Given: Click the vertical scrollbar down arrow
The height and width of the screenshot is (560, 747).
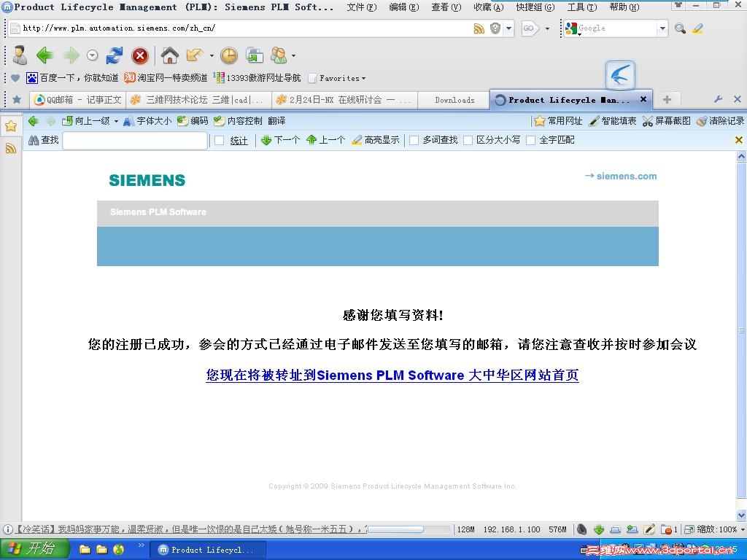Looking at the screenshot, I should (742, 515).
